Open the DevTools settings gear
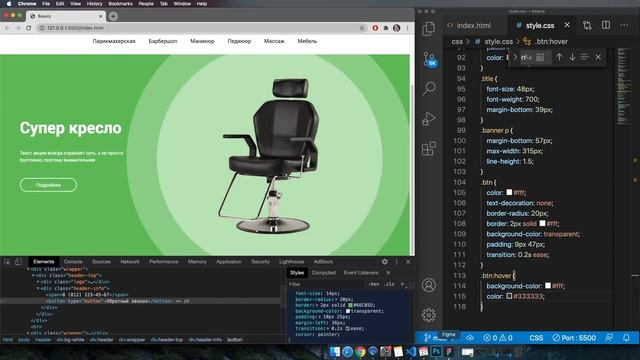 pyautogui.click(x=384, y=262)
